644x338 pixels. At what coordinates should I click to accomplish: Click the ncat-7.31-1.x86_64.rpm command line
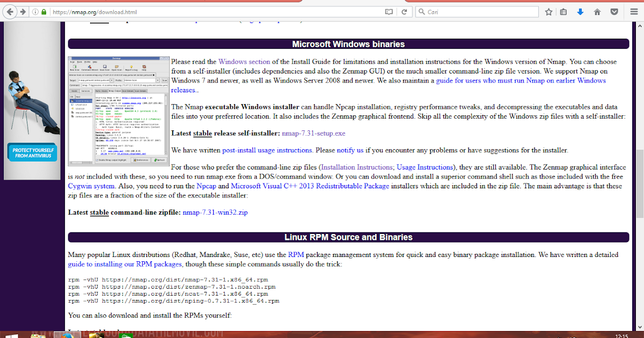pos(168,294)
